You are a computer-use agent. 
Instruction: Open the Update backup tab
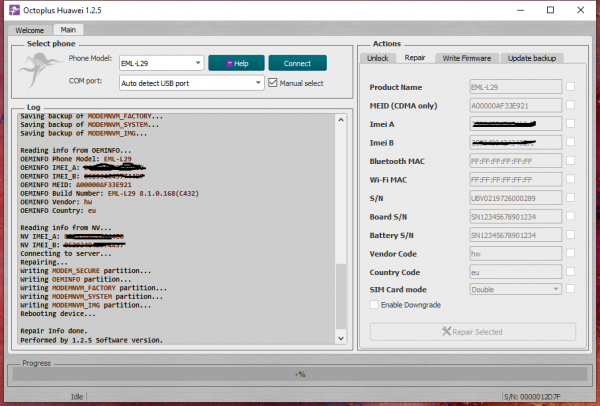tap(532, 58)
